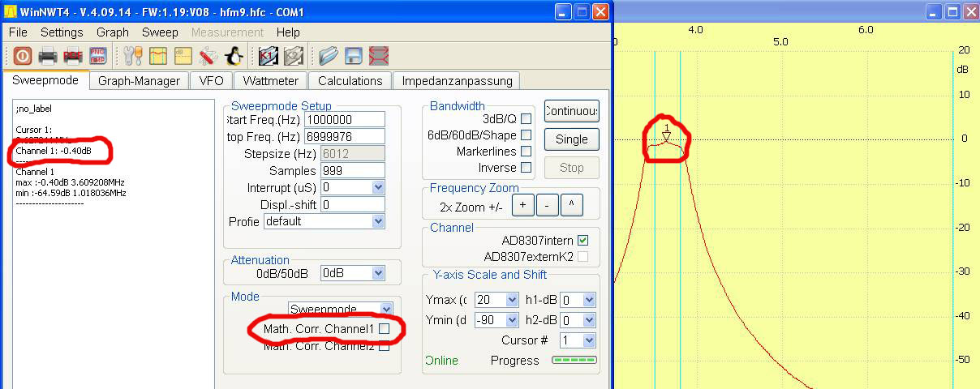Click the PNG/BMP image export icon
980x389 pixels.
[x=98, y=56]
